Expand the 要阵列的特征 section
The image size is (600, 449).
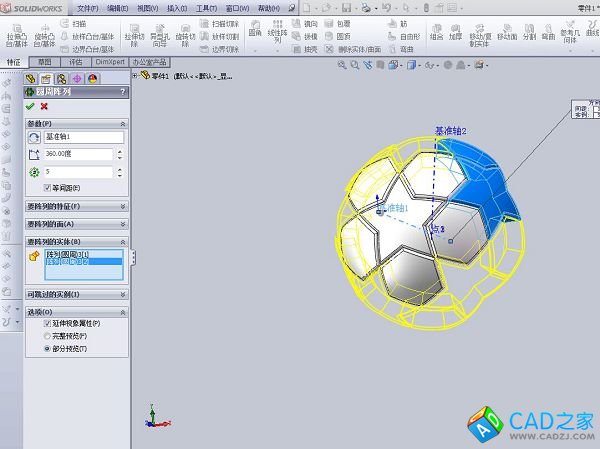click(x=75, y=207)
